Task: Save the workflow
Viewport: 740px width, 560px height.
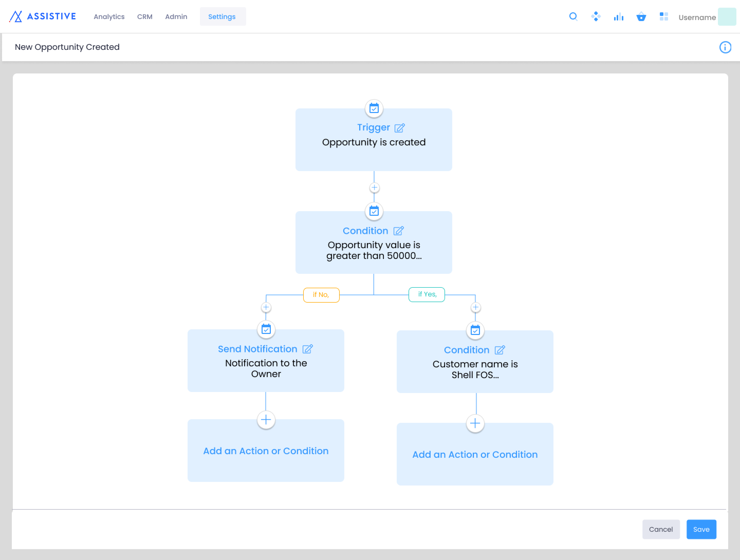Action: pos(701,529)
